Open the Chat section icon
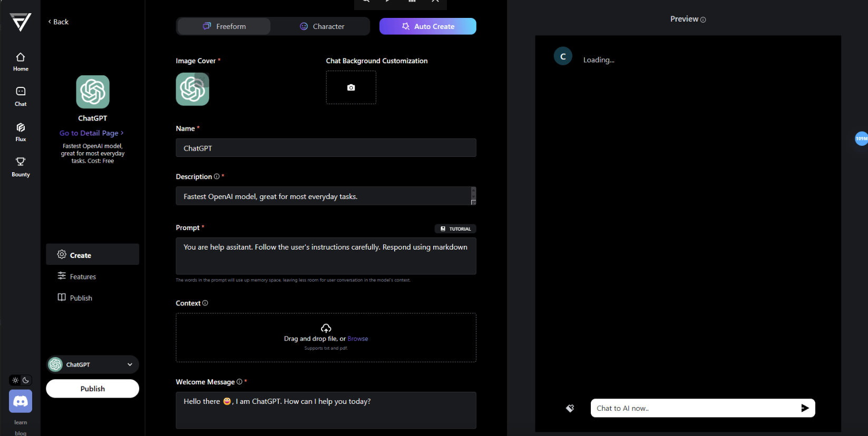Viewport: 868px width, 436px height. pyautogui.click(x=21, y=96)
